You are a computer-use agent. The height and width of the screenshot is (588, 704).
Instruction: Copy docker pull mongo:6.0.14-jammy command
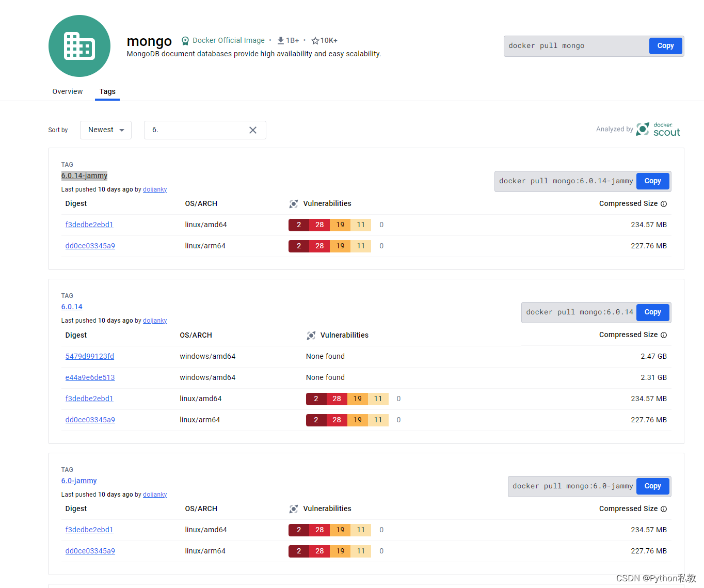653,181
